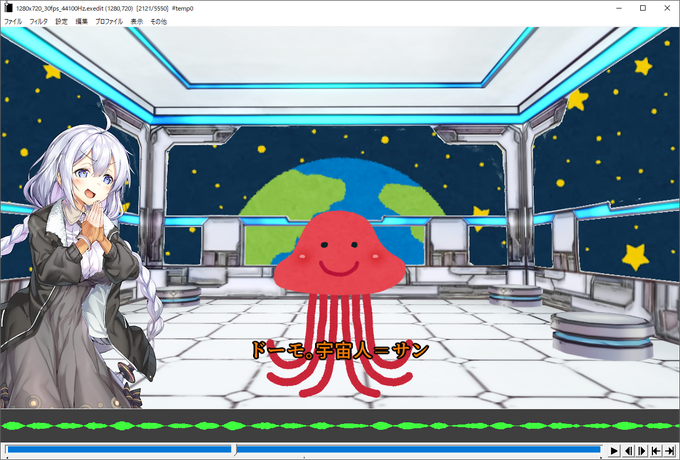Click the red jellyfish alien in preview

pos(340,303)
